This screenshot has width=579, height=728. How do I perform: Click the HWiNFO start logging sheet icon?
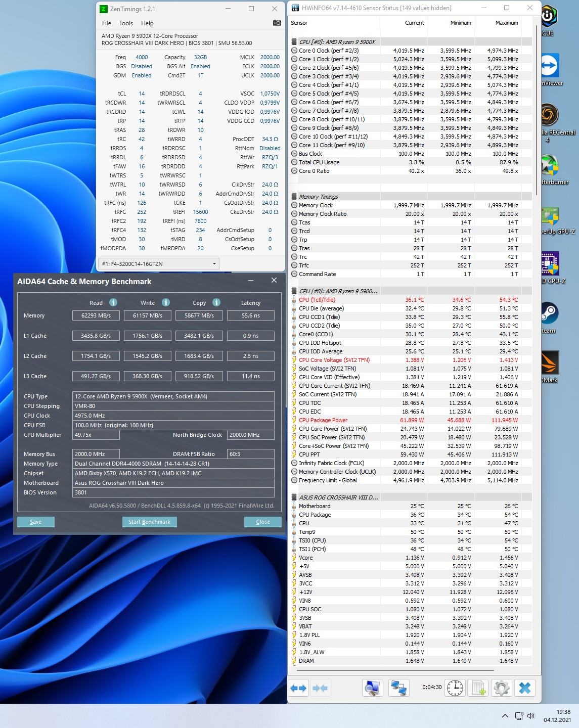(x=478, y=688)
